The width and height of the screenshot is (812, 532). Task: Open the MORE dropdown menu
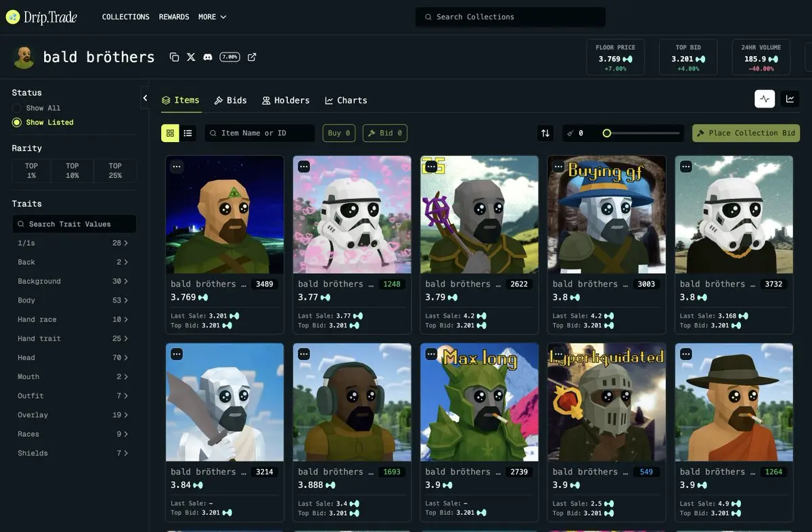click(212, 17)
